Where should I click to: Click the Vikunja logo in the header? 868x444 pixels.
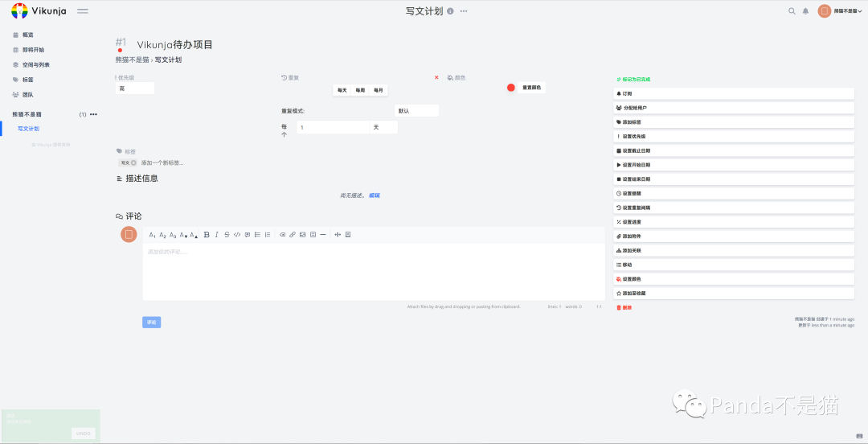[39, 10]
